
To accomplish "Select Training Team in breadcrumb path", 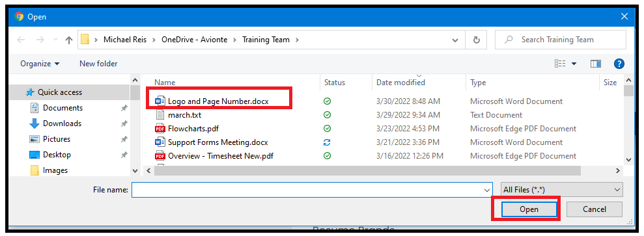I will [x=266, y=40].
